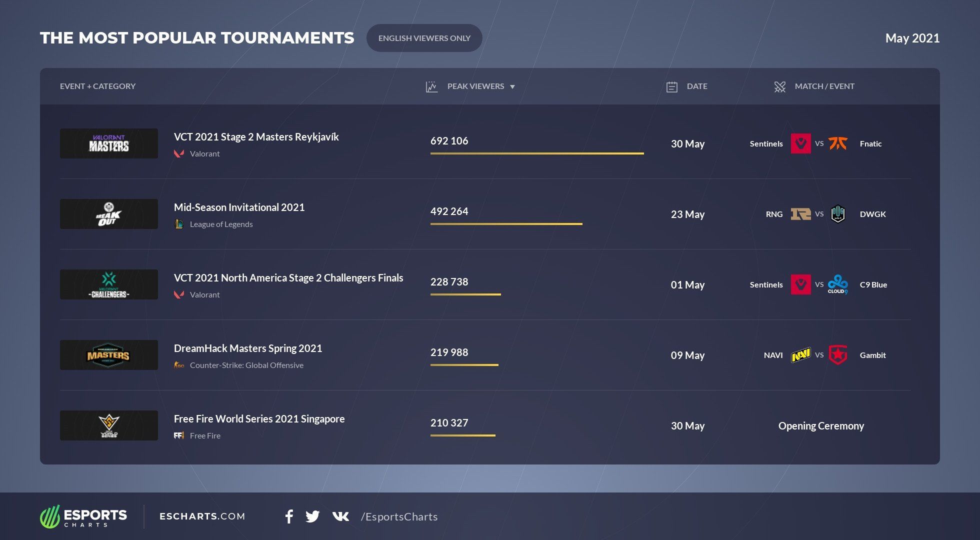The width and height of the screenshot is (980, 540).
Task: Click the DATE column header text
Action: 697,86
